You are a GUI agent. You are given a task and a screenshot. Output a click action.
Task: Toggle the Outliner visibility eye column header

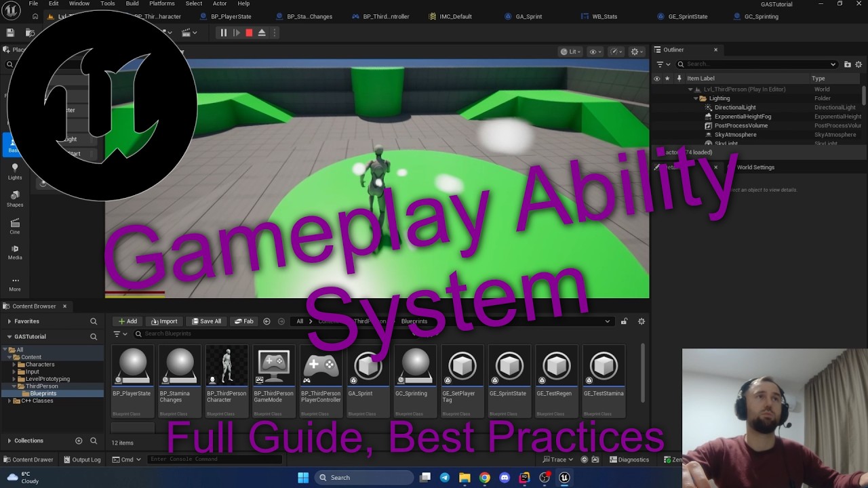(656, 79)
